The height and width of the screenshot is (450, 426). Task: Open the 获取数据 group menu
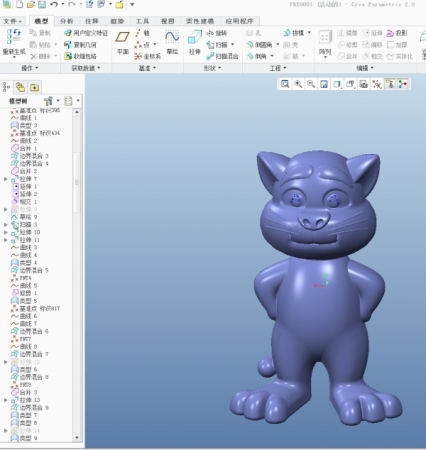(86, 68)
